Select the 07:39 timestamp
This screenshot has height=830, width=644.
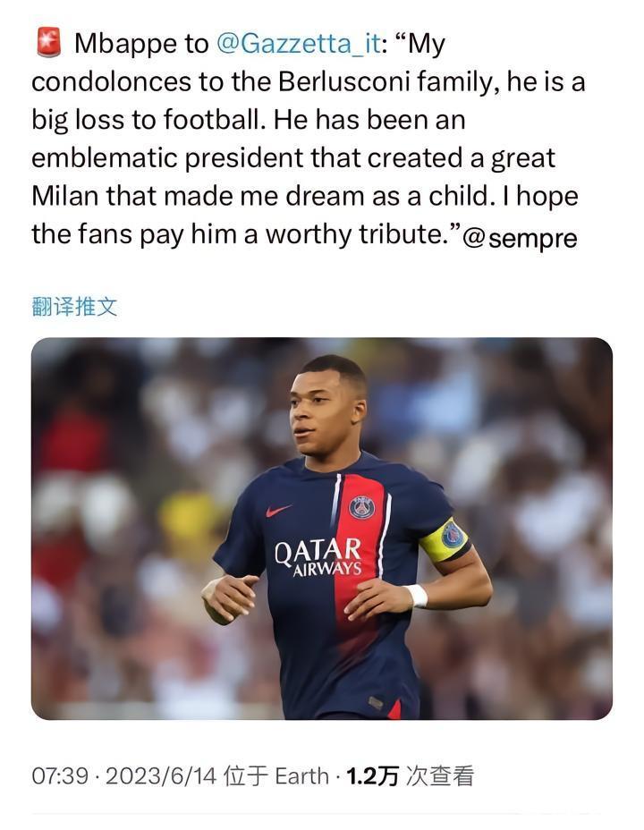coord(60,776)
